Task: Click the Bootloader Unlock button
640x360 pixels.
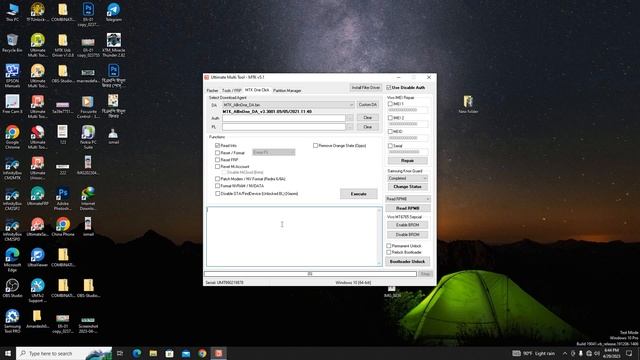Action: 407,261
